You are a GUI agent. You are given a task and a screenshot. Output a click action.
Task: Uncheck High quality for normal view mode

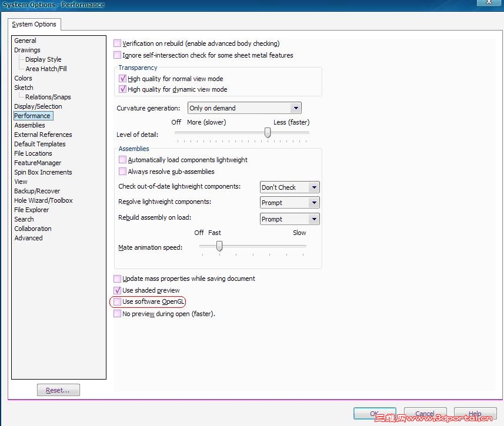[x=122, y=78]
